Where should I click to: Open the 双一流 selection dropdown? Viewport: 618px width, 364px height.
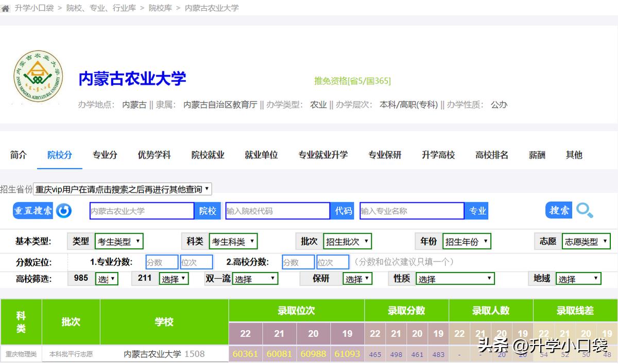[x=255, y=278]
